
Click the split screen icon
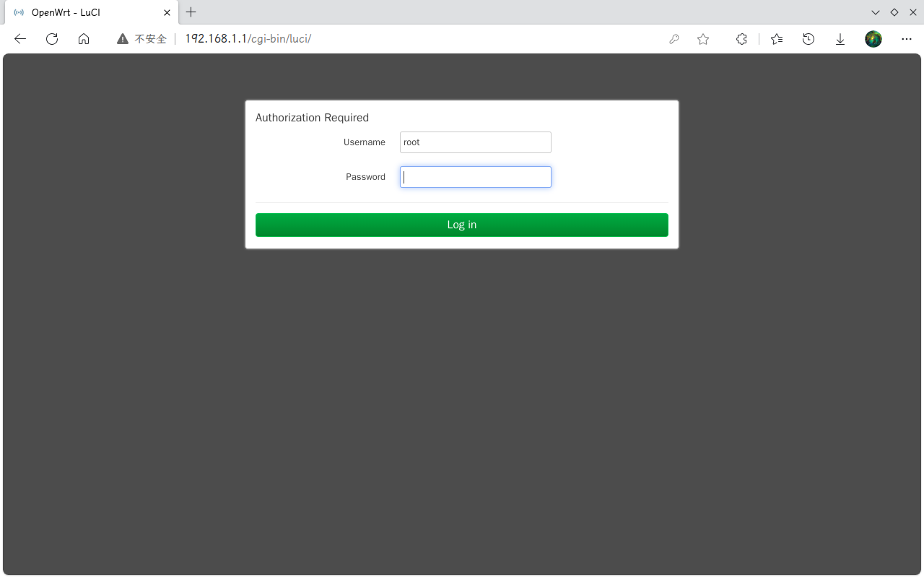[894, 12]
